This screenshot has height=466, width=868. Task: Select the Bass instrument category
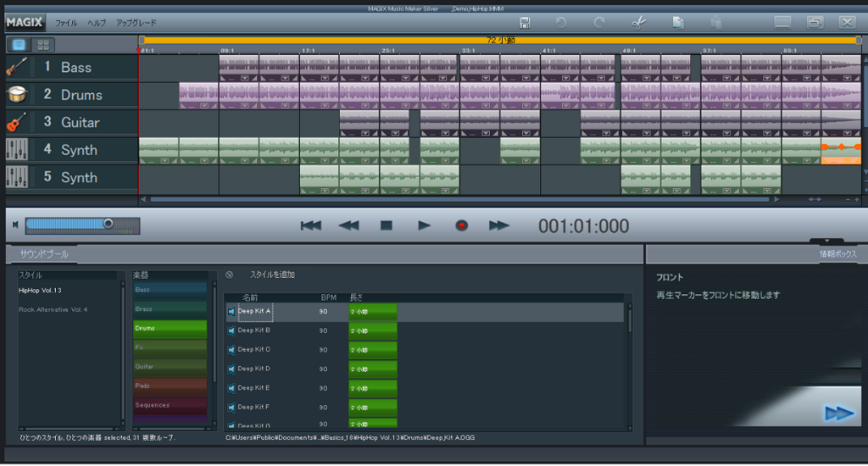pyautogui.click(x=170, y=290)
